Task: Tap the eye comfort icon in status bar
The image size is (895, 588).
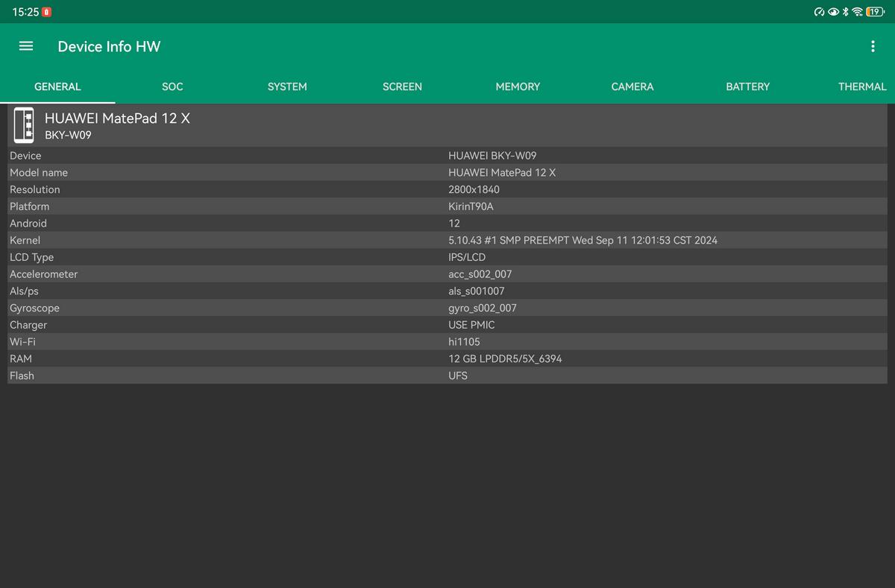Action: (833, 12)
